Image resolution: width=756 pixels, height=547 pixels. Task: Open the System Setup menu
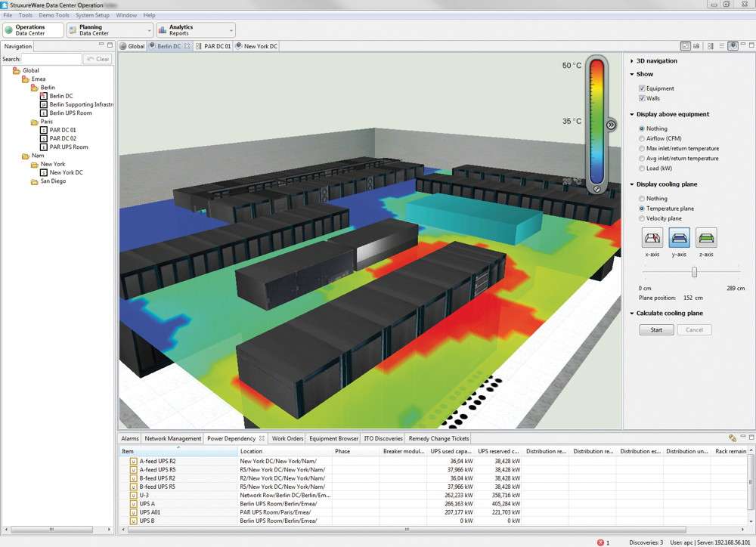92,15
